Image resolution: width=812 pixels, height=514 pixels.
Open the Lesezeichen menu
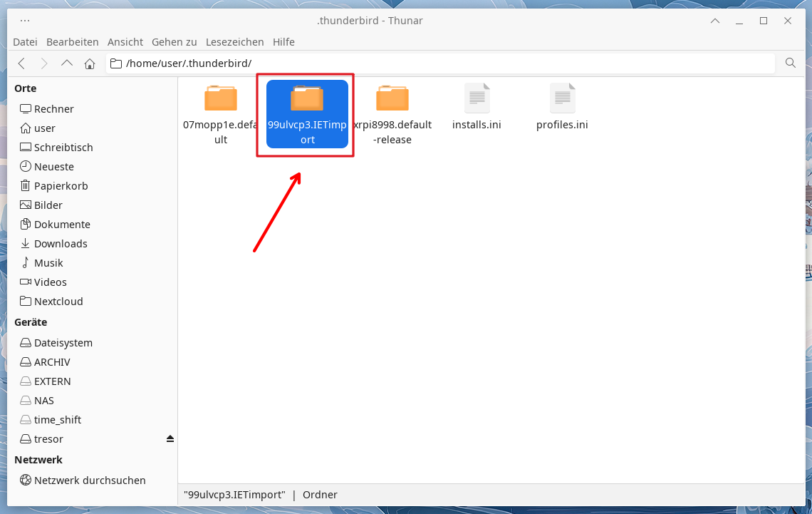(x=234, y=42)
